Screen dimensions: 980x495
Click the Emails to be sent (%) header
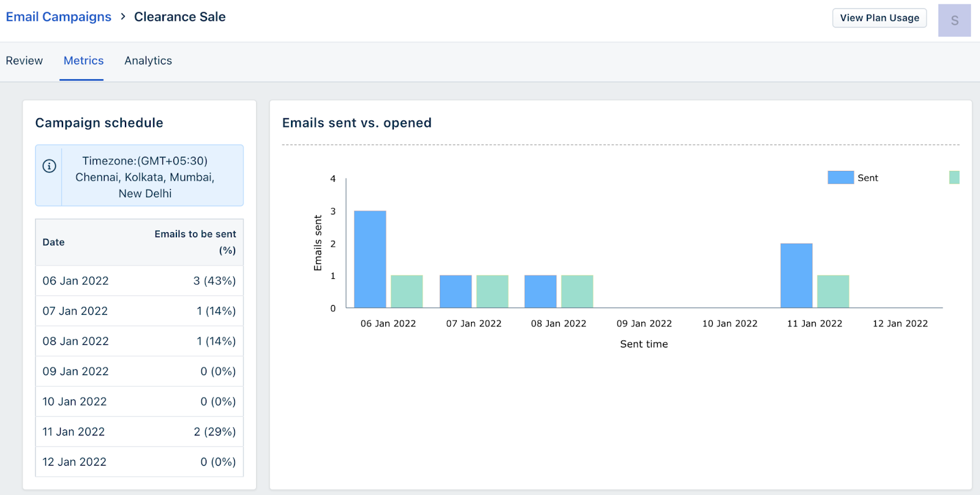(195, 242)
